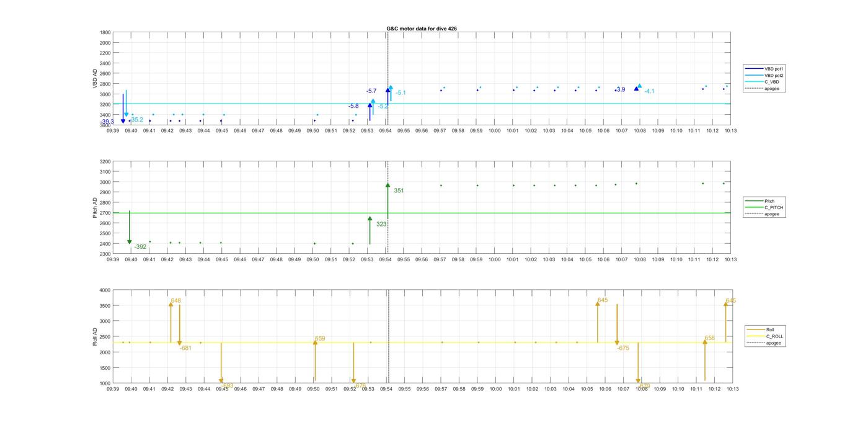Click the roll arrow labeled 658
The width and height of the screenshot is (868, 430).
tap(705, 360)
